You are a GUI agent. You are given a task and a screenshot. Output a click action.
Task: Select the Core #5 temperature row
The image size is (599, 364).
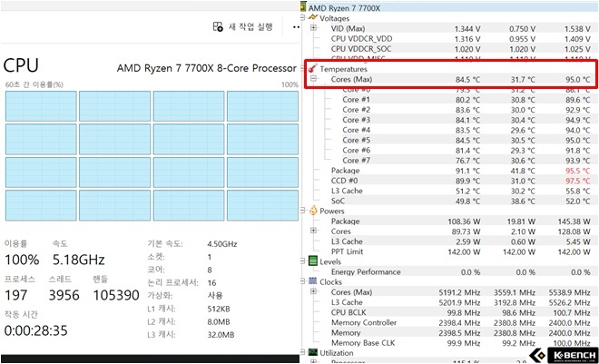pyautogui.click(x=357, y=140)
